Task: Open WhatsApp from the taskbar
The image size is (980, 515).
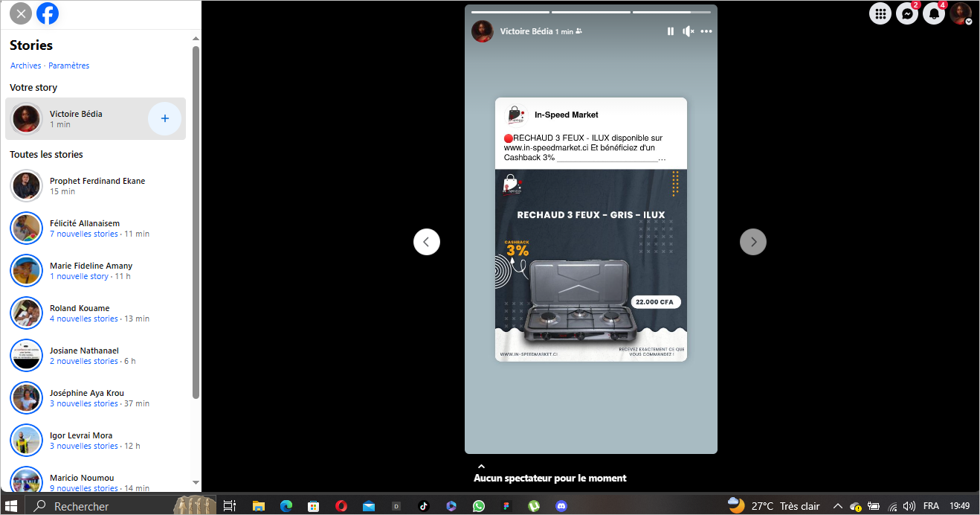Action: tap(479, 506)
